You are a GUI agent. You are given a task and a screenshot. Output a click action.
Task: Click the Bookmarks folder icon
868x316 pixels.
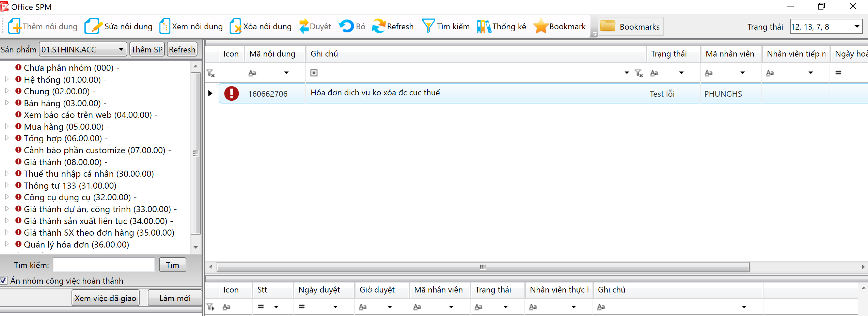607,26
